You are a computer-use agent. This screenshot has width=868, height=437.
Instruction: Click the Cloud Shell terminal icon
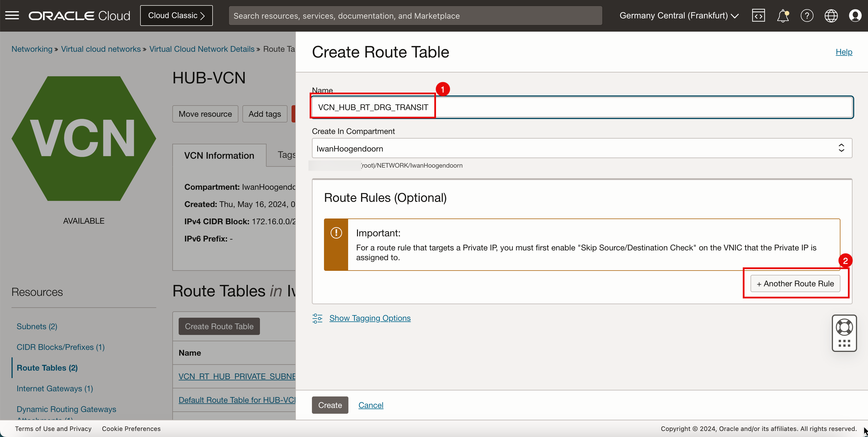758,15
